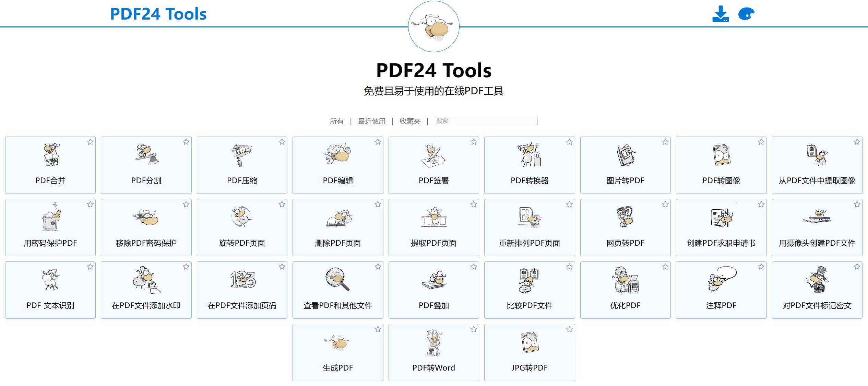
Task: Open the 查看PDF和其他文件 magnifier icon
Action: tap(338, 279)
